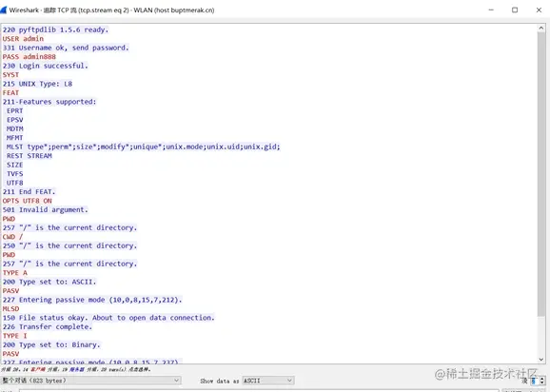Screen dimensions: 550x392
Task: Click the 'OPTS UTF8 ON' command line
Action: point(27,201)
